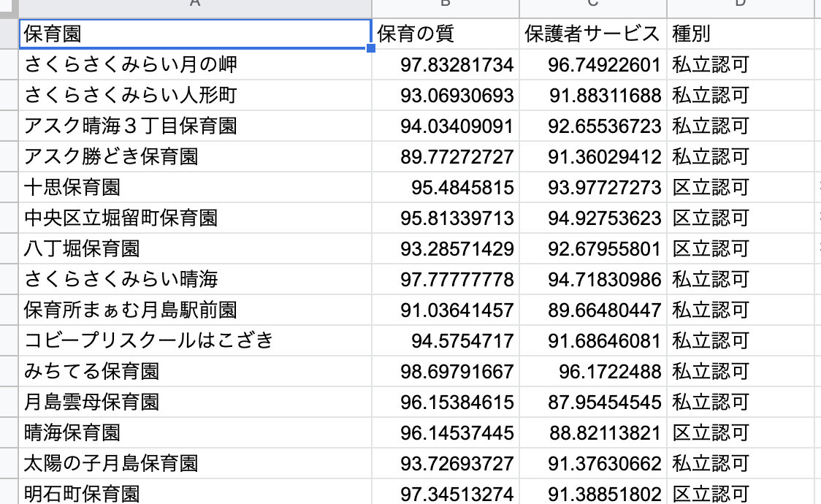Click cell さくらさくみらい人形町
The width and height of the screenshot is (821, 504).
(x=195, y=95)
